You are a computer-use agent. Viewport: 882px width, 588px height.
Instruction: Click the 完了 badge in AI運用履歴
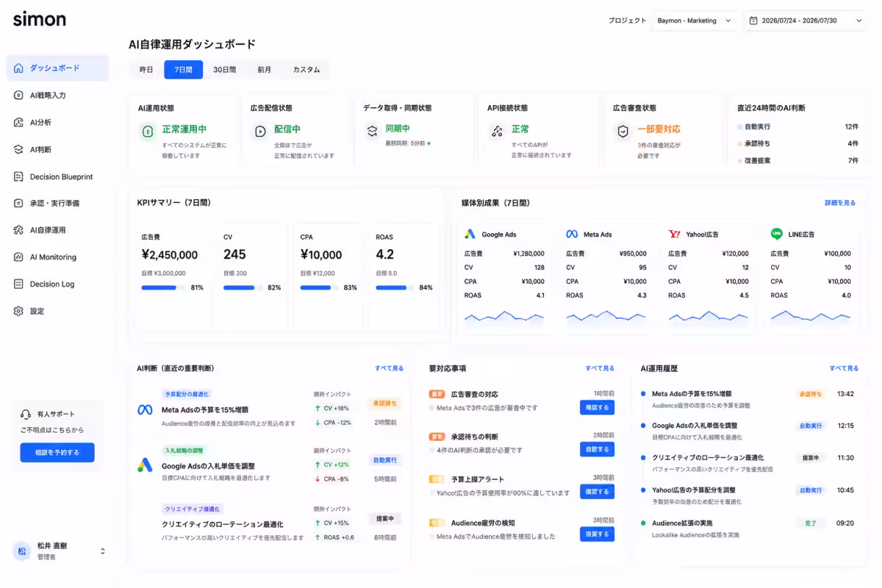pos(810,523)
